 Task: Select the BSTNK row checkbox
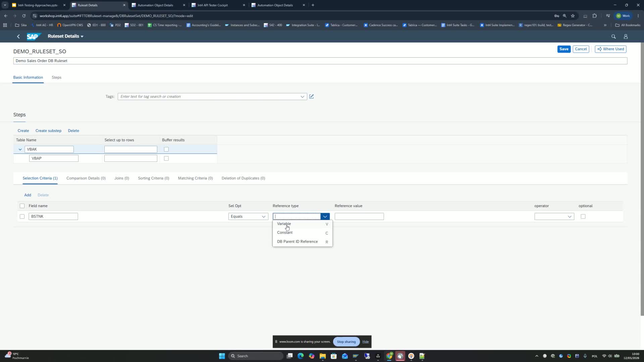(x=22, y=217)
